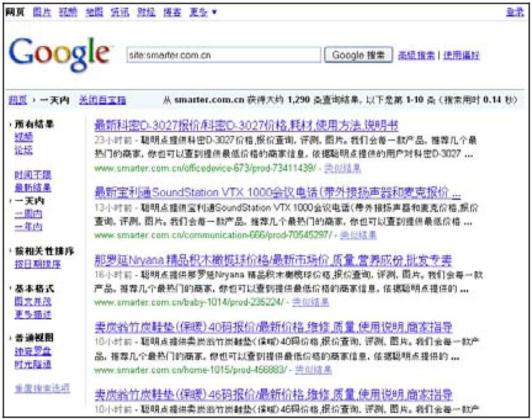
Task: Open the 资讯 (News) tab
Action: coord(120,12)
